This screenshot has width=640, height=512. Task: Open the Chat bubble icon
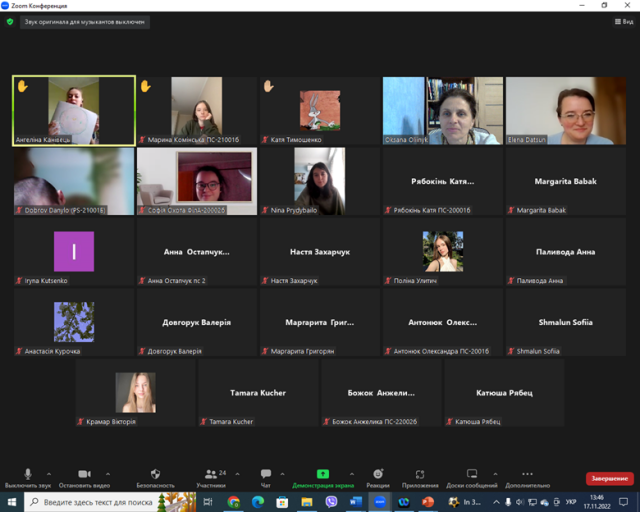(266, 474)
